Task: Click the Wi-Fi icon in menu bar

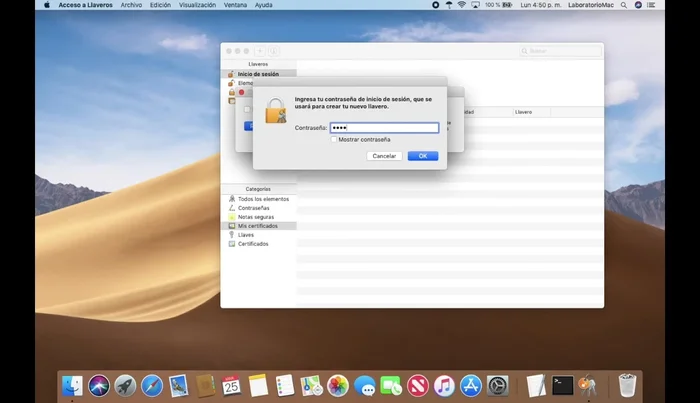Action: pyautogui.click(x=461, y=5)
